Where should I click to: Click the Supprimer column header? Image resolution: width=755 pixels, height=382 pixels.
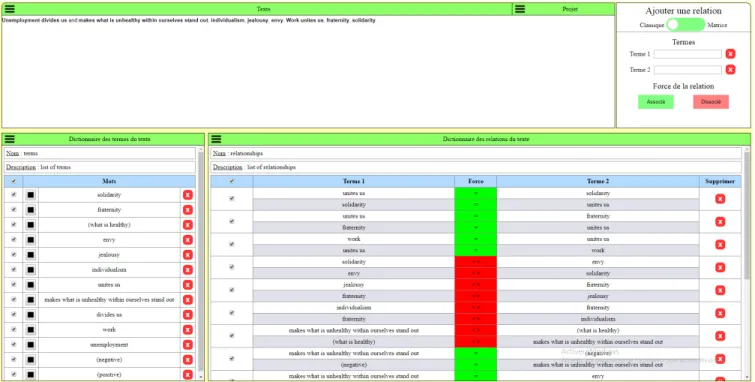tap(720, 181)
